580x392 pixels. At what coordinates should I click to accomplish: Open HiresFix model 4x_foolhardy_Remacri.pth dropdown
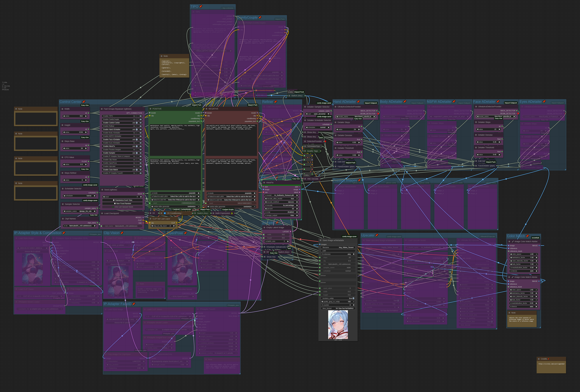tap(281, 195)
